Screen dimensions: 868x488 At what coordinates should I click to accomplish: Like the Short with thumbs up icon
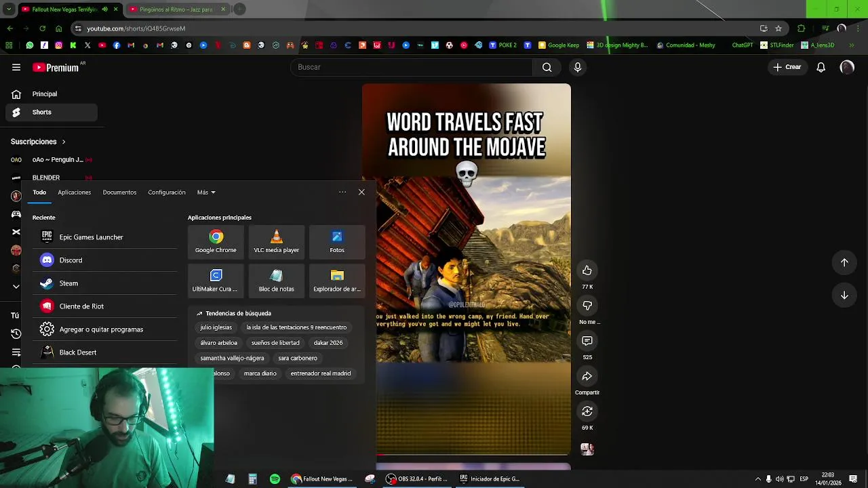(587, 270)
